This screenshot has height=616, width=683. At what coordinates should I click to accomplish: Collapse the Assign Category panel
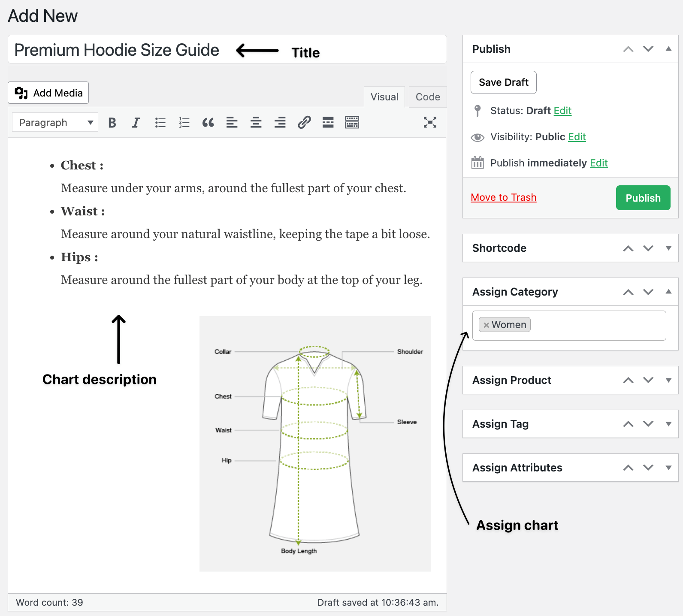pos(668,292)
